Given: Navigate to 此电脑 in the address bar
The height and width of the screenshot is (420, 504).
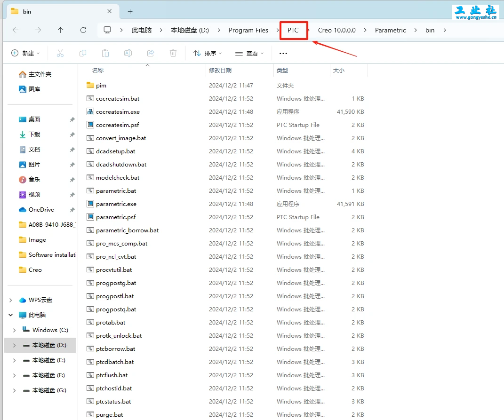Looking at the screenshot, I should click(x=142, y=30).
